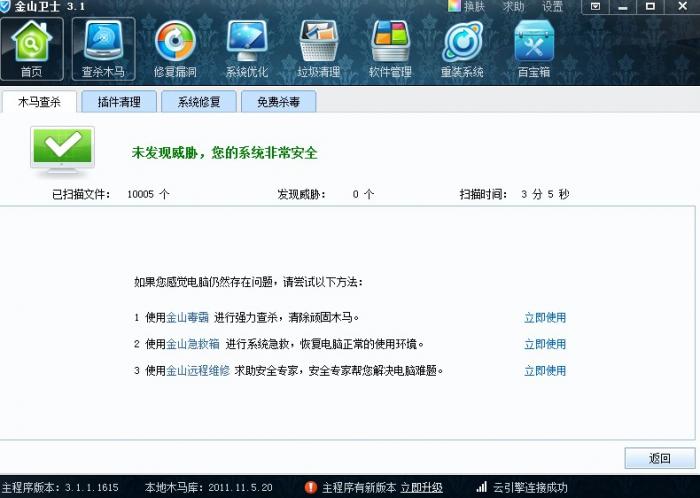Open the 垃圾清理 junk cleanup icon
This screenshot has width=700, height=498.
(319, 49)
